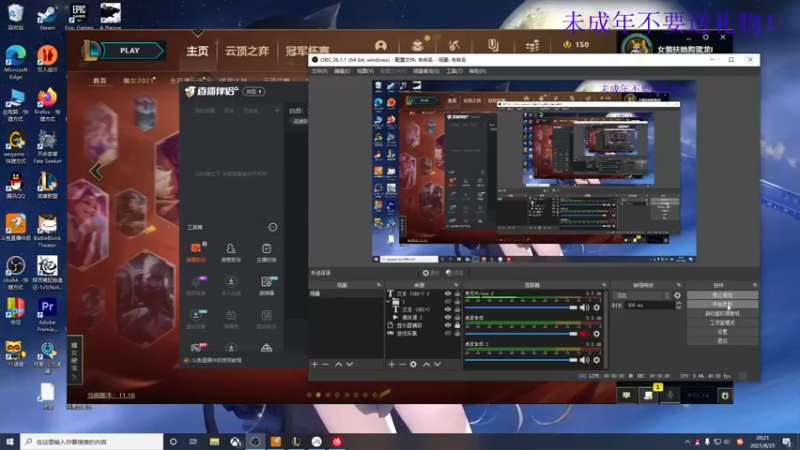Increase transition duration with stepper

(x=678, y=303)
